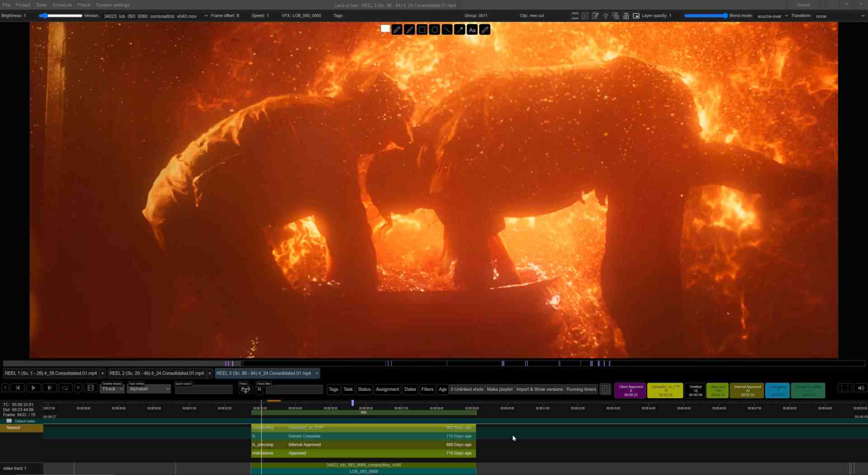The image size is (868, 475).
Task: Open the Tools menu
Action: point(41,5)
